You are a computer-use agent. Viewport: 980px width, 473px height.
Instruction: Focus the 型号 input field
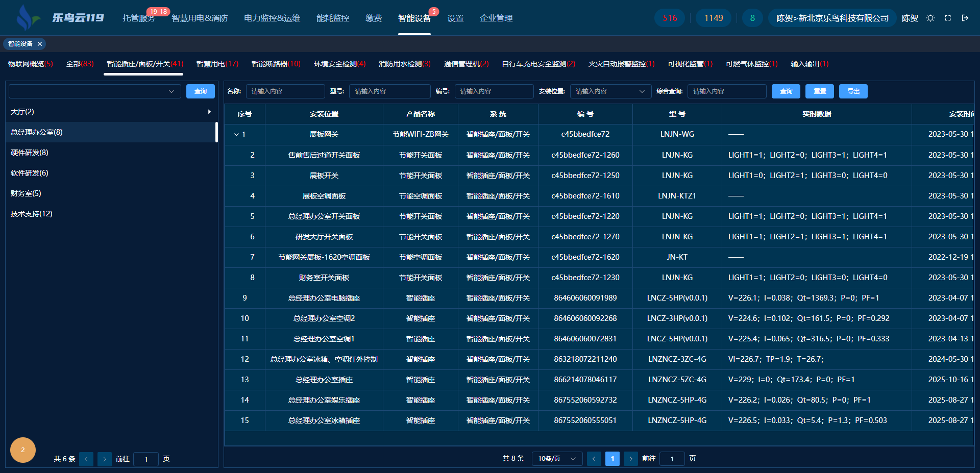390,91
